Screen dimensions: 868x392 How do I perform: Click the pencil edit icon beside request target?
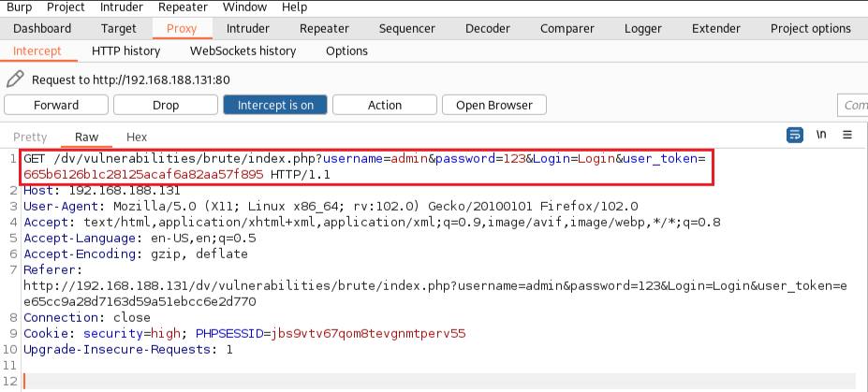pos(15,80)
